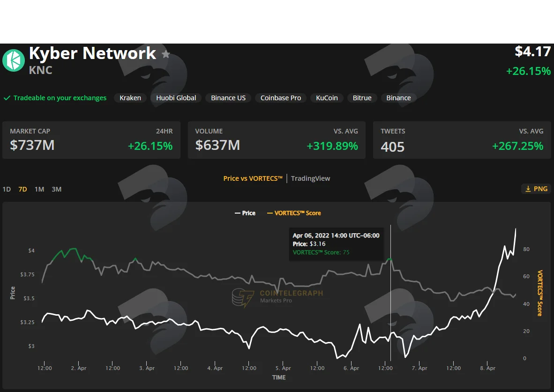Switch chart range to 1M

[39, 189]
